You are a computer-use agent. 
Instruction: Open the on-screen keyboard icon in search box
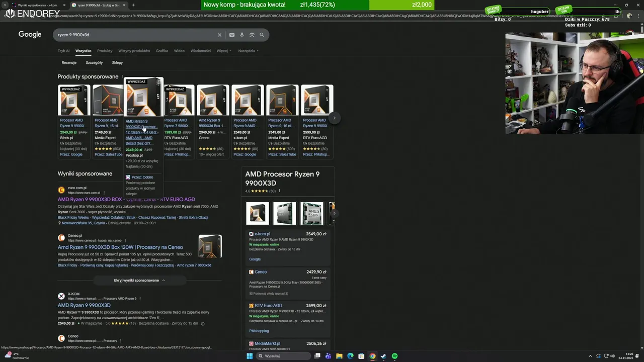click(x=231, y=35)
